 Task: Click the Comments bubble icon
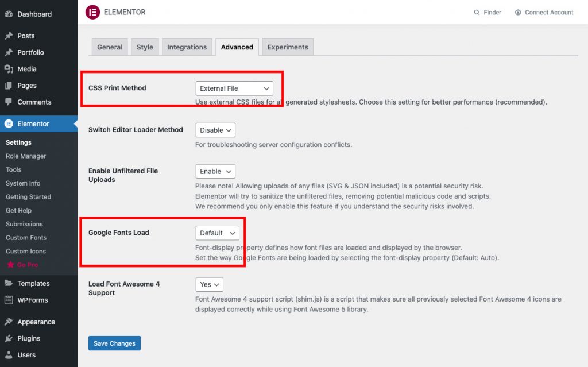tap(9, 102)
